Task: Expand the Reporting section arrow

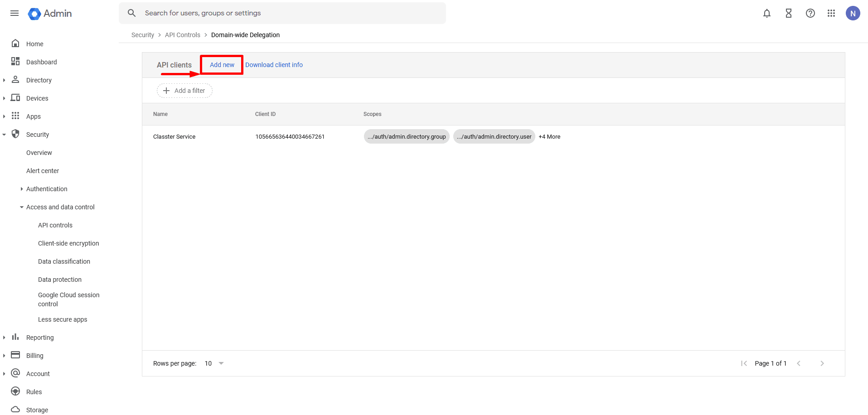Action: click(4, 338)
